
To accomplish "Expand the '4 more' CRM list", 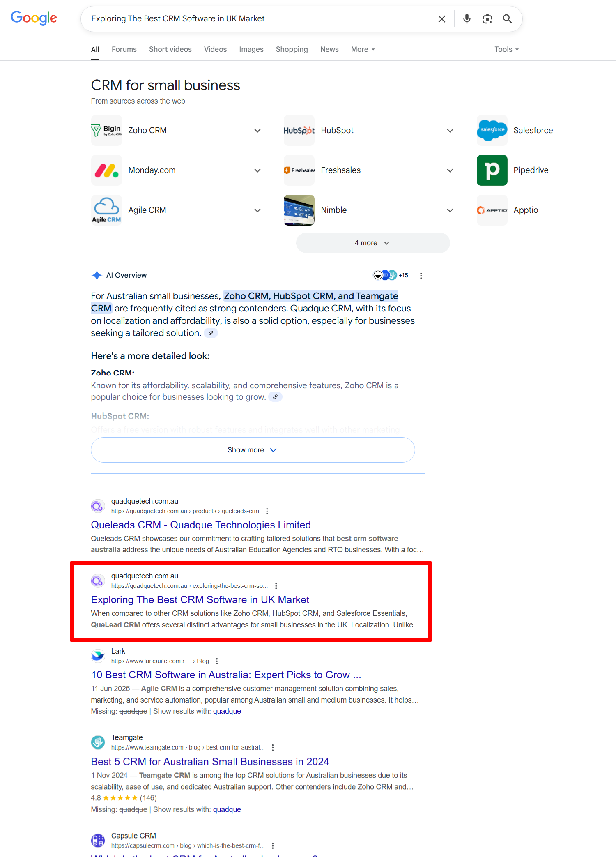I will coord(372,243).
